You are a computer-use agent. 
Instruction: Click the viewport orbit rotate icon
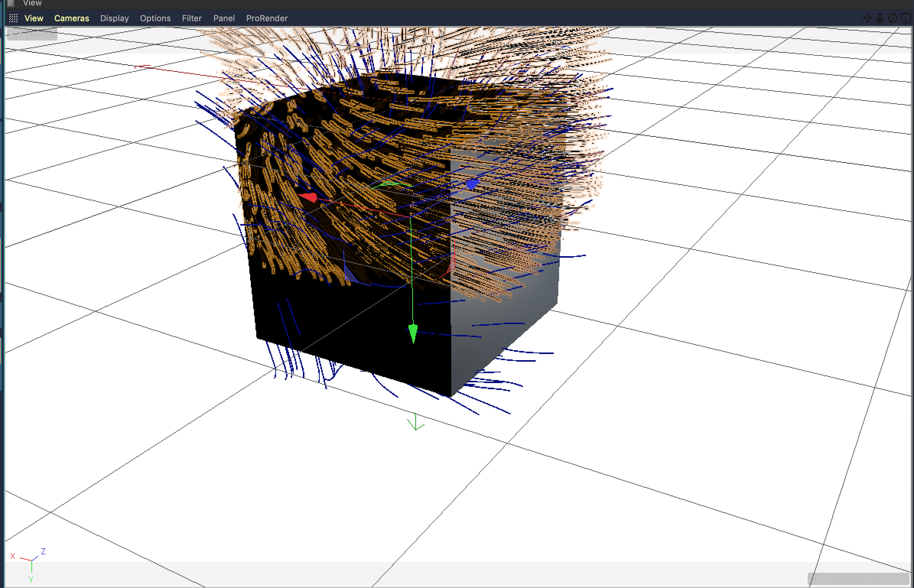click(893, 18)
